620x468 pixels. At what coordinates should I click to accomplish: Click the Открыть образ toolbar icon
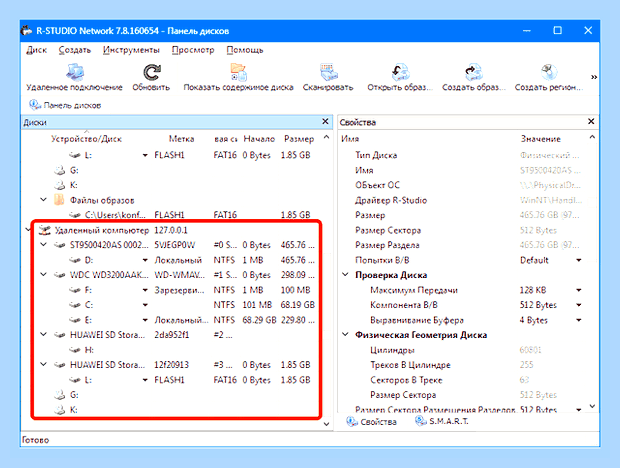coord(400,72)
